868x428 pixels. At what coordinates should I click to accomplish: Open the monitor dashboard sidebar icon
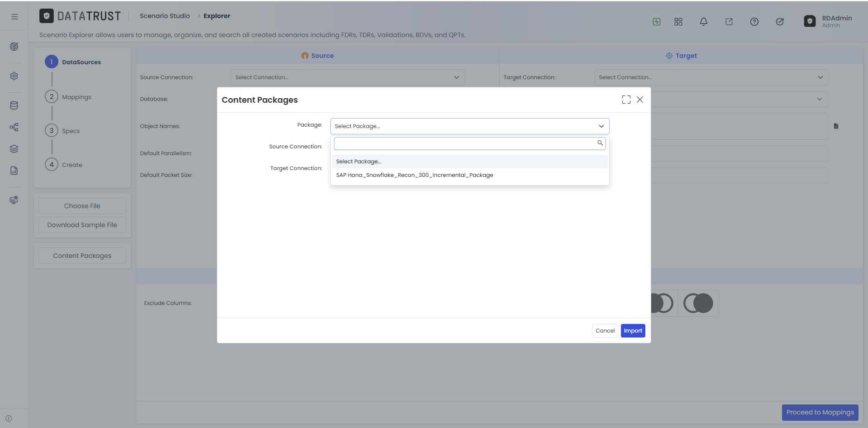(x=14, y=200)
